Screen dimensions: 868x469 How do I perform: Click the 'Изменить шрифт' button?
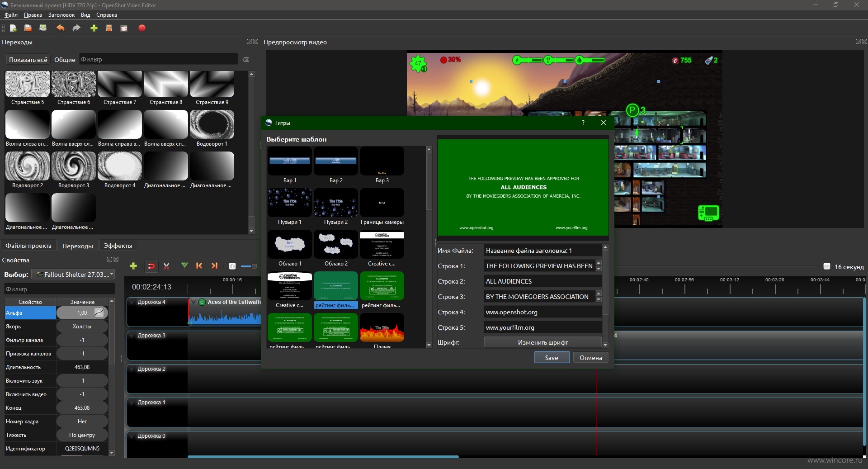click(542, 342)
